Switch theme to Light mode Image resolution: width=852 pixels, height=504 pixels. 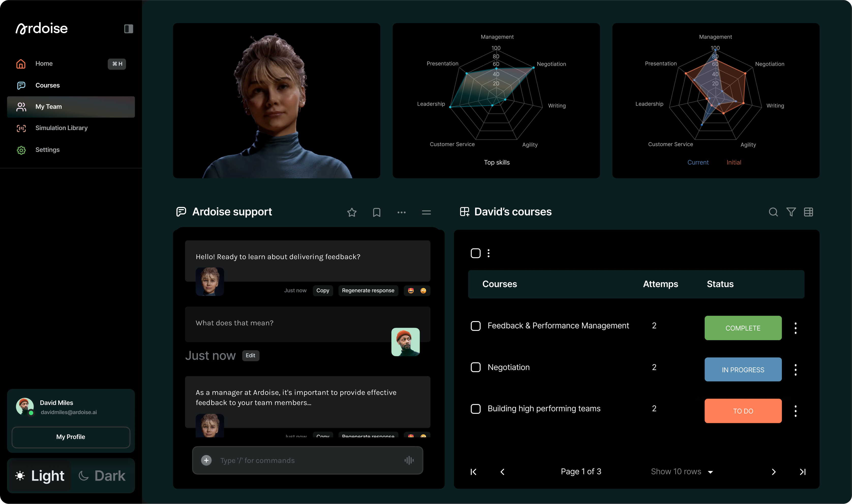click(39, 476)
